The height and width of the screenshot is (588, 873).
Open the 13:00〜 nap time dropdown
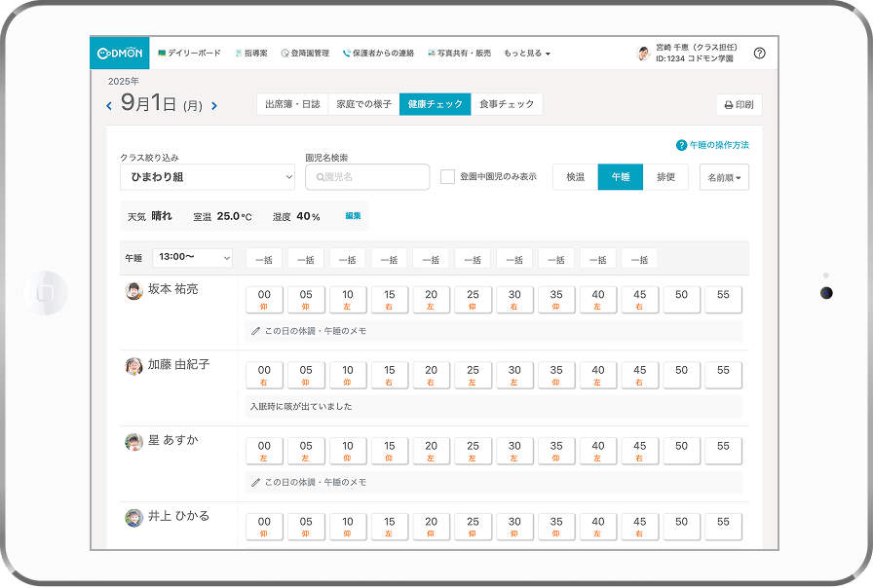tap(193, 258)
